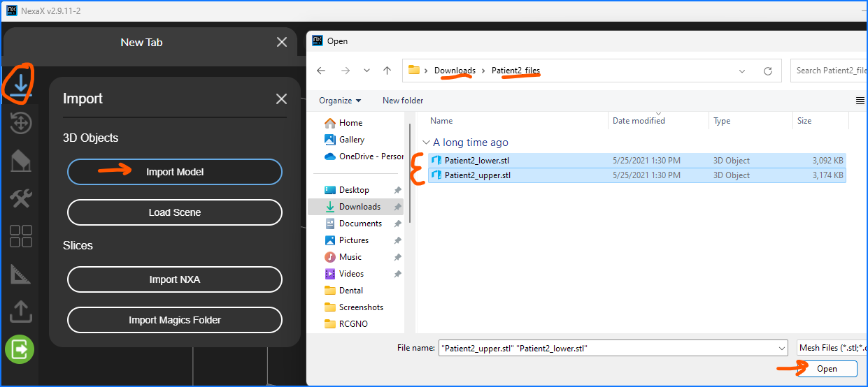Unpin Desktop via its pin icon
Viewport: 868px width, 387px height.
click(397, 190)
